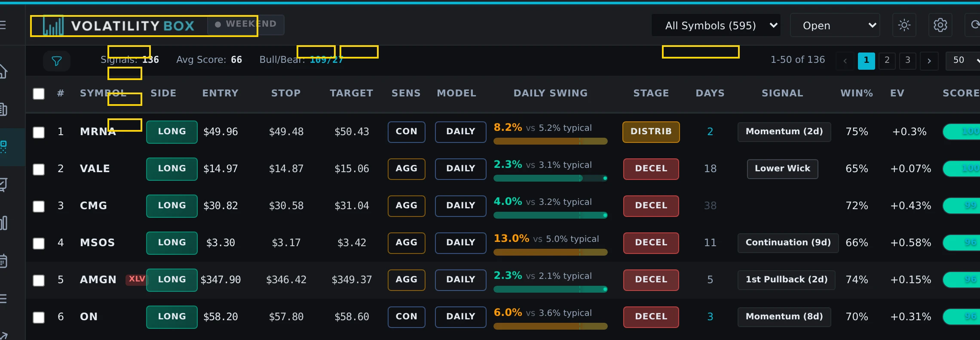Click the LONG badge for VALE
The width and height of the screenshot is (980, 340).
click(171, 169)
